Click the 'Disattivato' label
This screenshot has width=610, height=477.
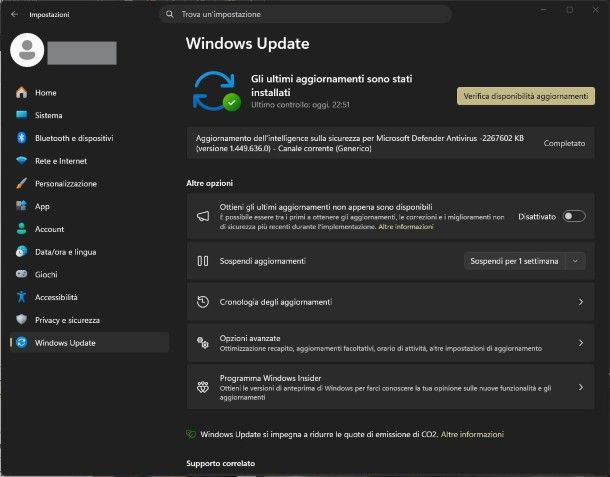537,217
